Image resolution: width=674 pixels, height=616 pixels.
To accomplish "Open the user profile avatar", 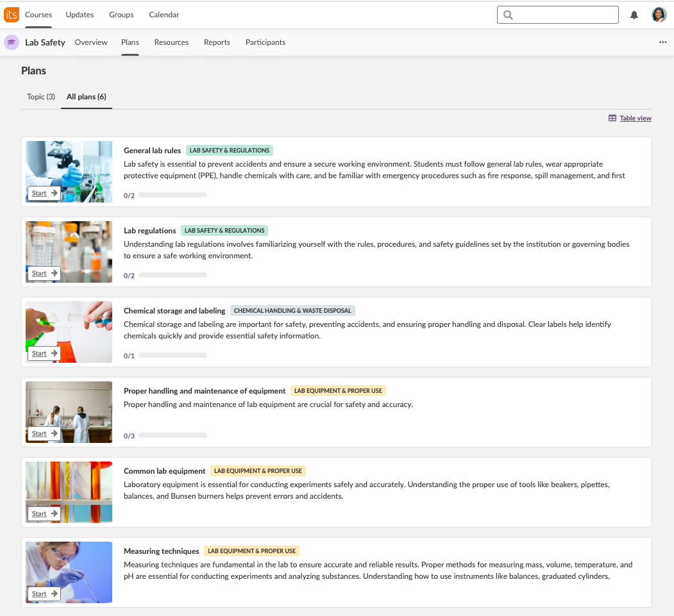I will tap(659, 15).
